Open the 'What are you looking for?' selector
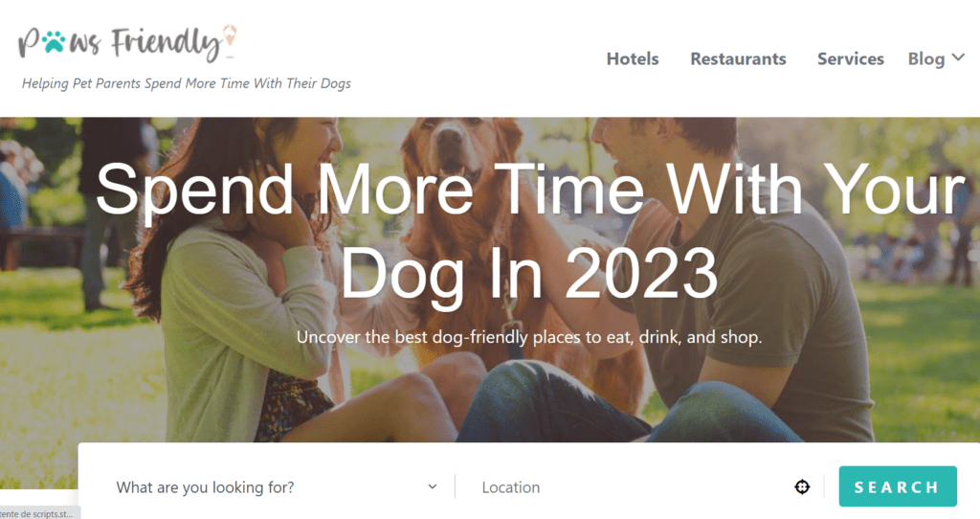 277,487
